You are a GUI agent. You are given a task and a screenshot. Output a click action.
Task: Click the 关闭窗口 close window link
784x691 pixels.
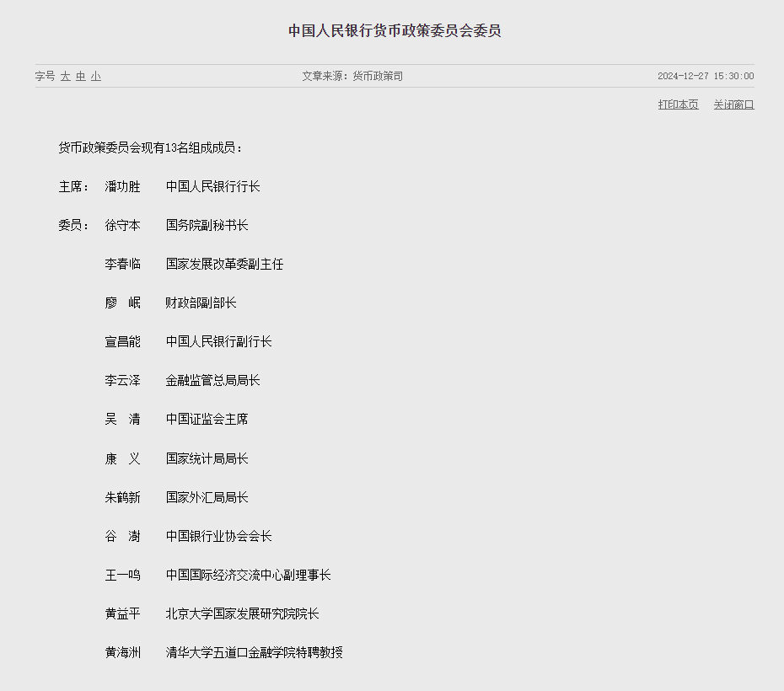(x=733, y=104)
